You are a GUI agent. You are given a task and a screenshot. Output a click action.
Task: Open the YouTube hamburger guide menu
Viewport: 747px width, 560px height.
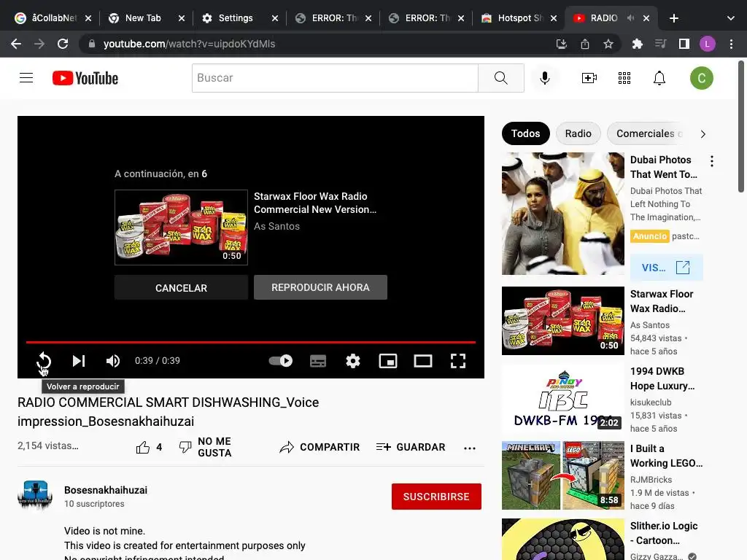26,78
